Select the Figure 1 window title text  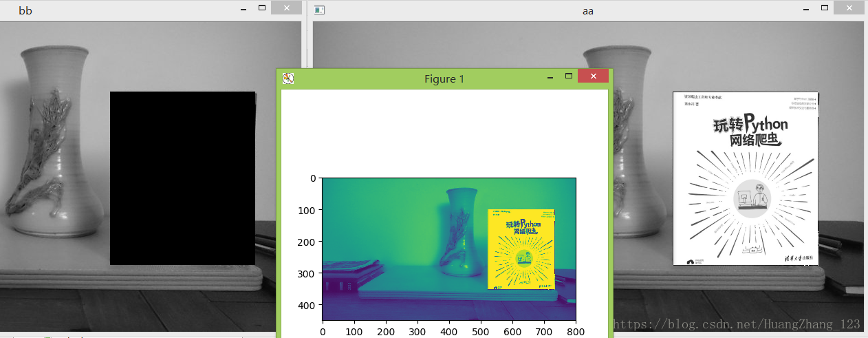[x=444, y=78]
